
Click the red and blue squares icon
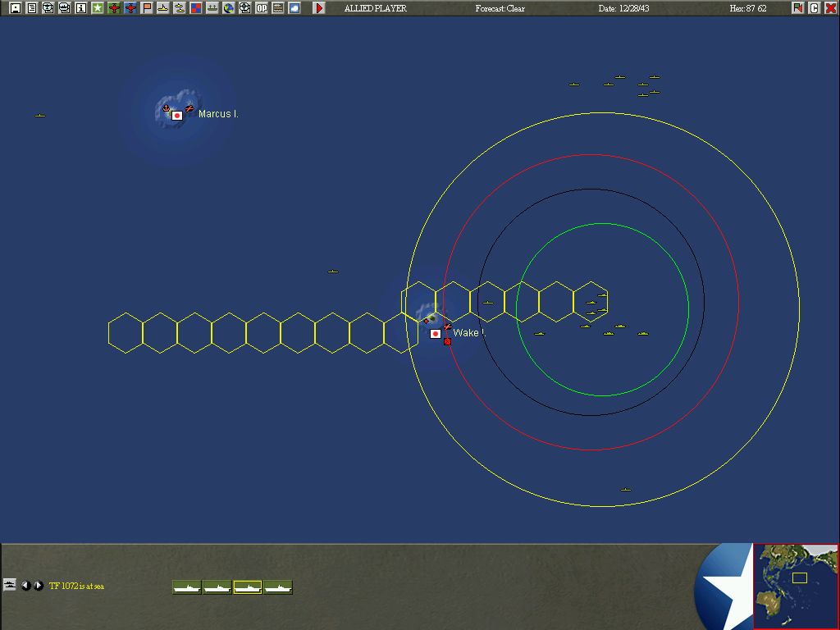196,8
